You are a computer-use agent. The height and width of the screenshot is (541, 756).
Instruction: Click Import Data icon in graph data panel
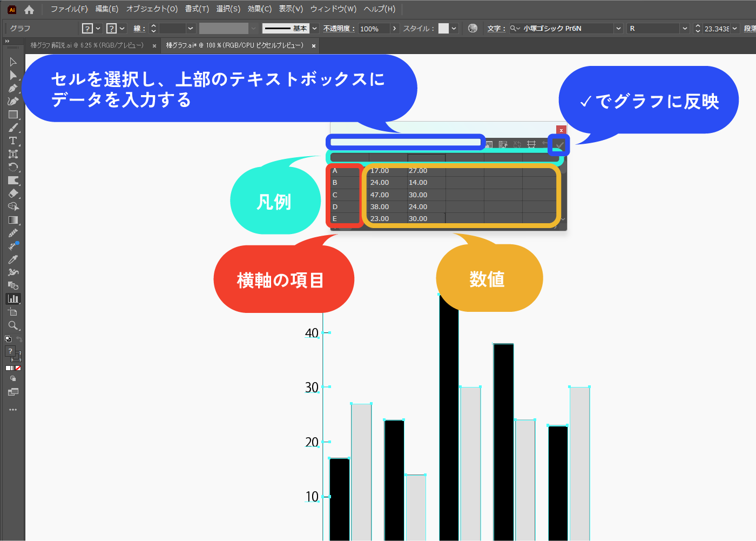(x=489, y=144)
